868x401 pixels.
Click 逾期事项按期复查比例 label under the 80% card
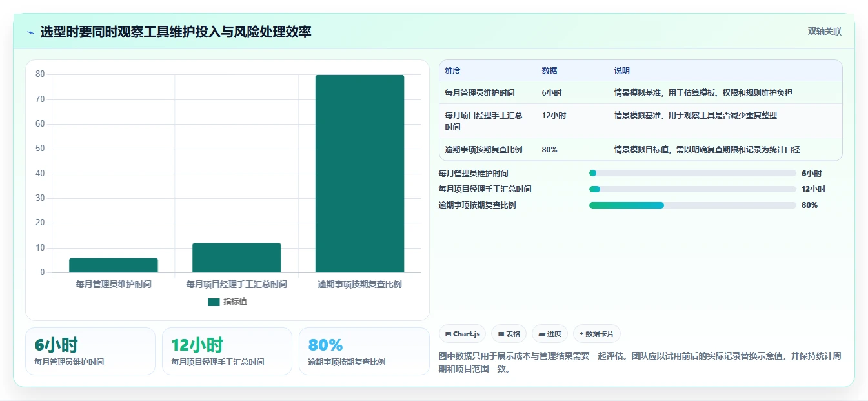pos(347,362)
